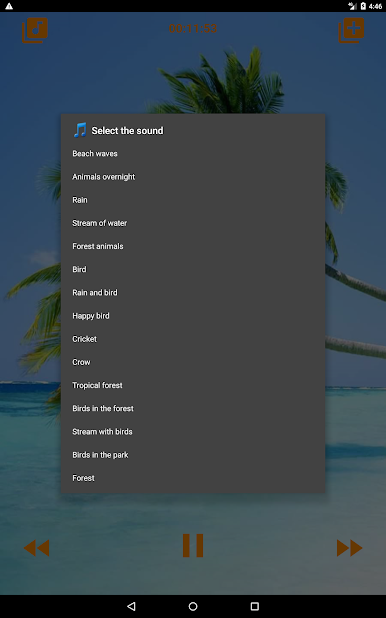Image resolution: width=386 pixels, height=618 pixels.
Task: Open Android recent apps button
Action: [x=255, y=606]
